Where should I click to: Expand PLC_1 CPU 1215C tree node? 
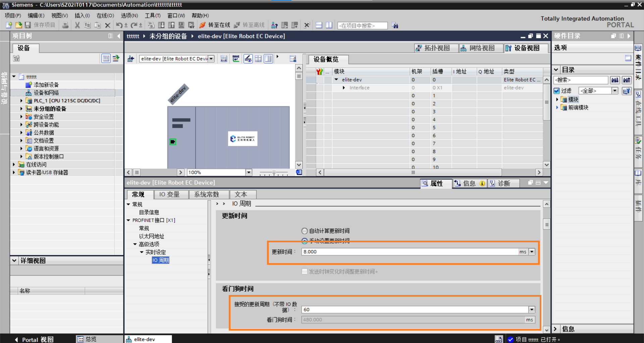[x=21, y=101]
